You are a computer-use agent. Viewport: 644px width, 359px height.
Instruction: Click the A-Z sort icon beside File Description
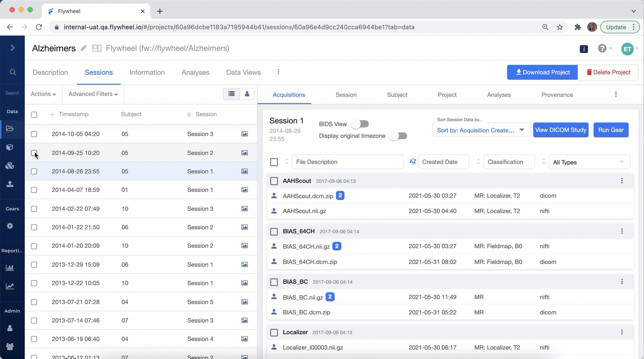[x=413, y=161]
